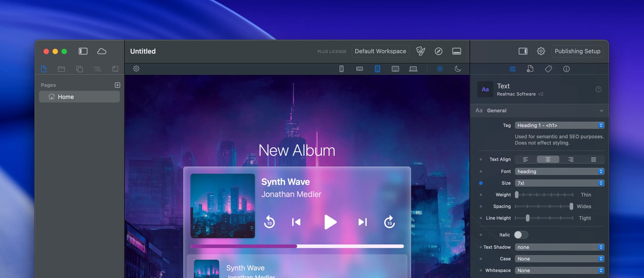Switch preview to dark mode moon

(458, 69)
